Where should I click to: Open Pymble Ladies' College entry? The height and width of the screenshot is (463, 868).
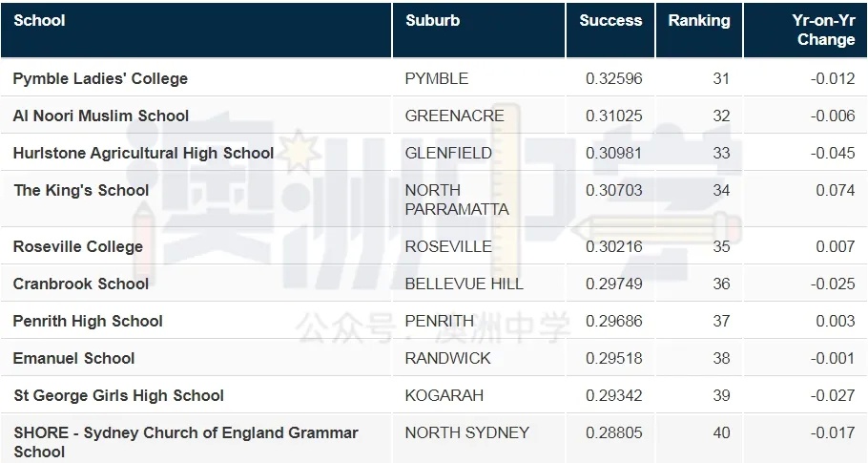pyautogui.click(x=100, y=78)
